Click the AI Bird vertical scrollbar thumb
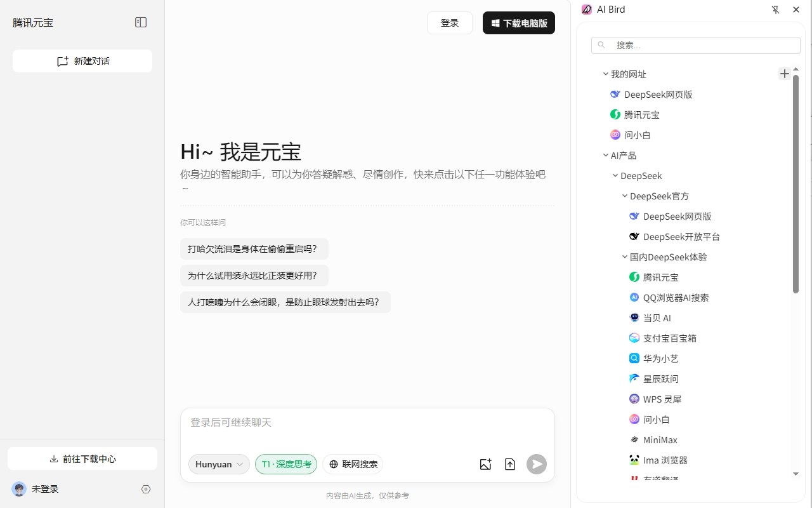The height and width of the screenshot is (508, 812). (x=796, y=184)
